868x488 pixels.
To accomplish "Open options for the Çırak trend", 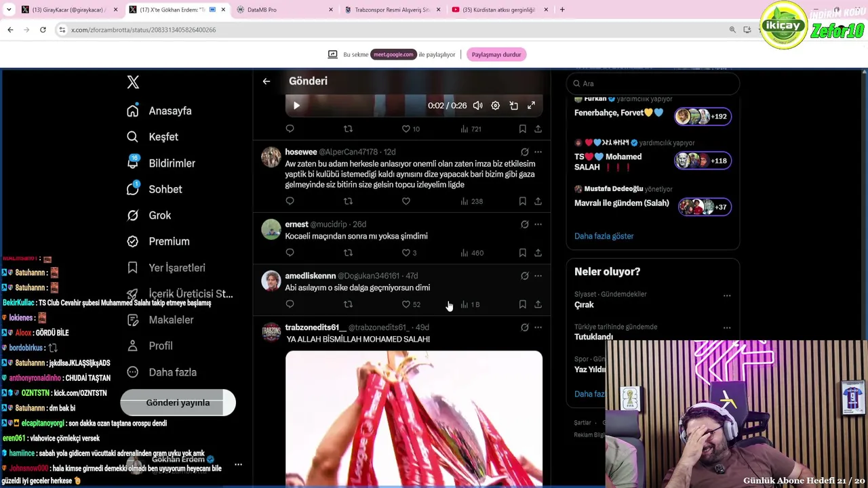I will click(727, 296).
